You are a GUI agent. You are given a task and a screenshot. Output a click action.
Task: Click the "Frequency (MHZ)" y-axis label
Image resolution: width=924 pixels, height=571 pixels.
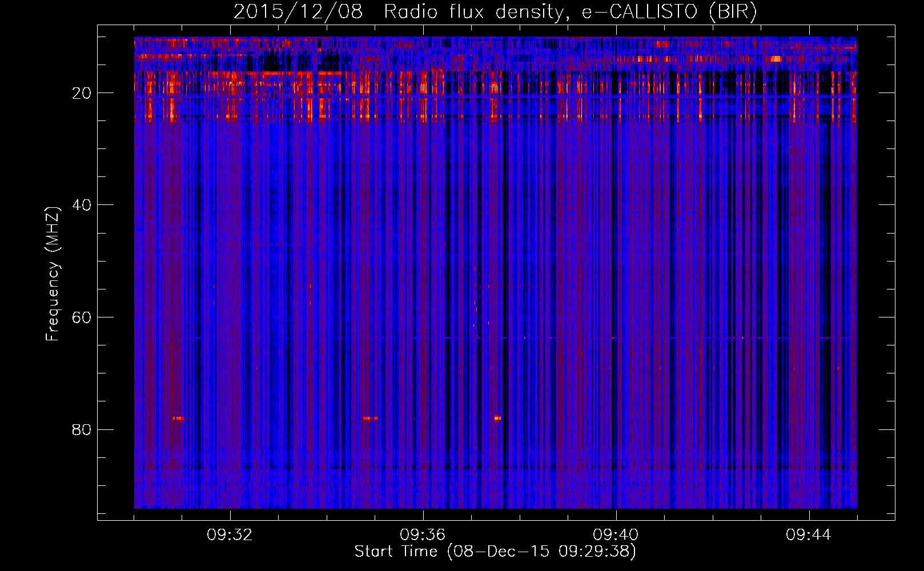(53, 274)
